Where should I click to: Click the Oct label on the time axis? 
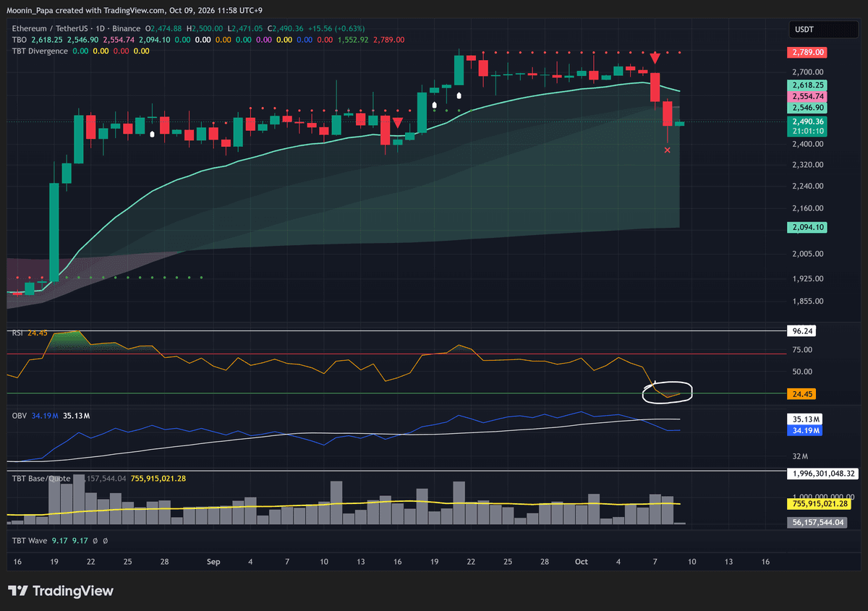(582, 561)
